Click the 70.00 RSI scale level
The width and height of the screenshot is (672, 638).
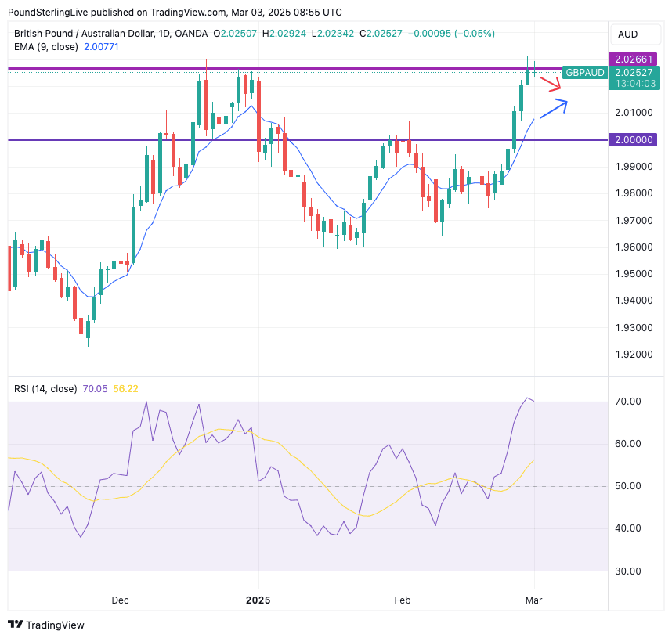coord(630,402)
